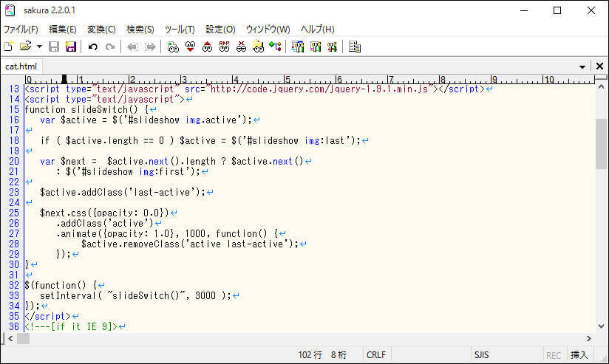Open type settings wrench icon
The width and height of the screenshot is (609, 364).
pos(316,47)
